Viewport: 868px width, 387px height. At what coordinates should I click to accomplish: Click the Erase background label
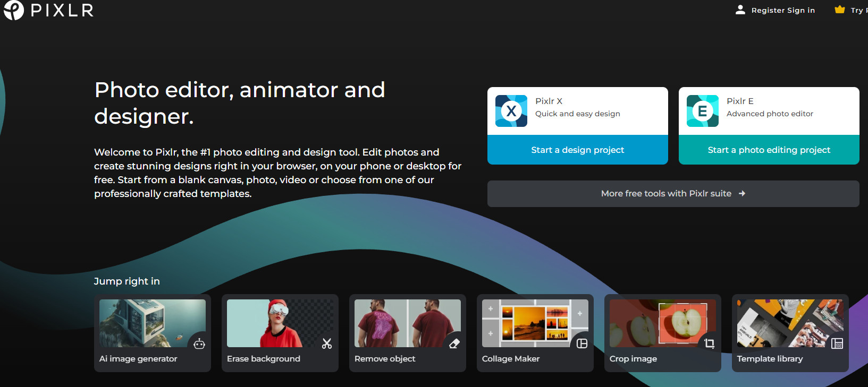tap(264, 359)
